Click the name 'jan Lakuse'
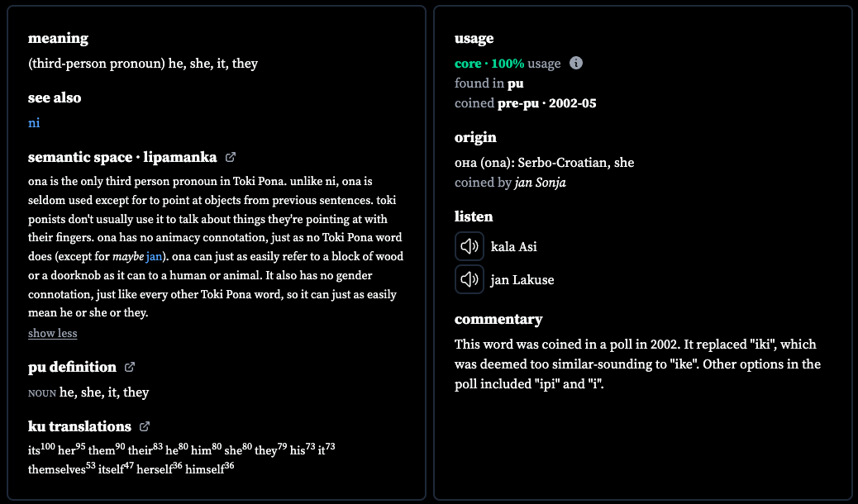This screenshot has width=858, height=504. point(522,280)
